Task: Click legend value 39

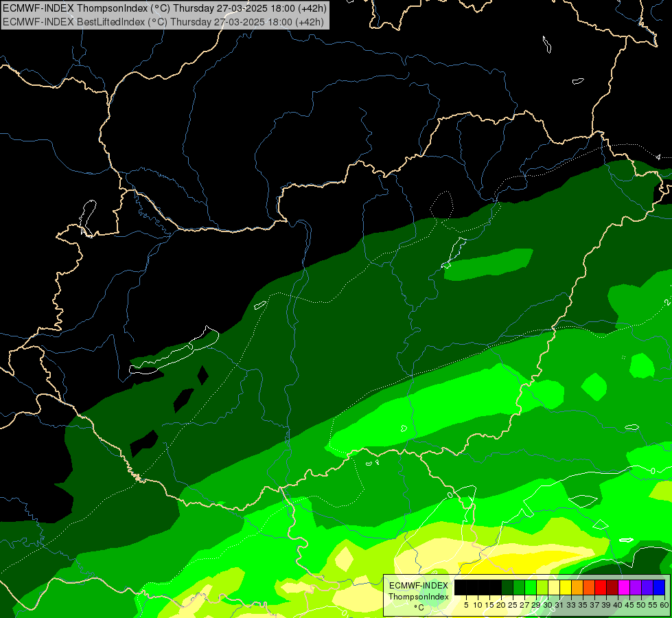Action: [x=606, y=605]
